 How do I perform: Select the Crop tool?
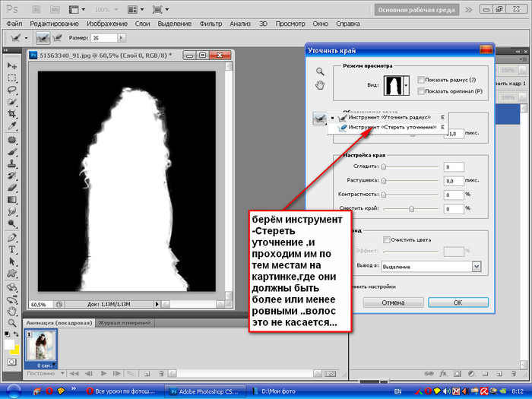click(12, 114)
